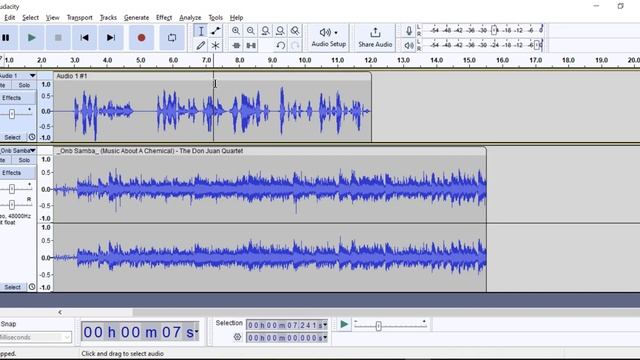
Task: Pause playback with the Pause button
Action: click(x=7, y=38)
